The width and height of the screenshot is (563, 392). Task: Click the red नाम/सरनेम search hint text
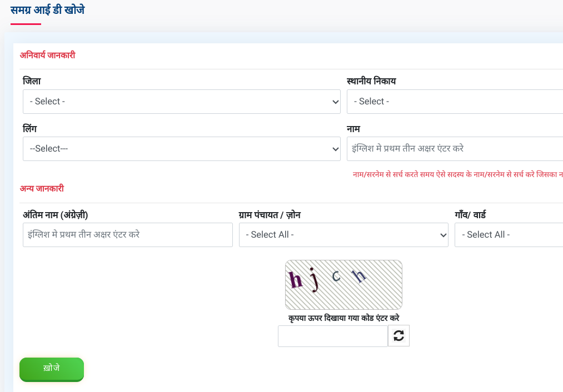[458, 174]
